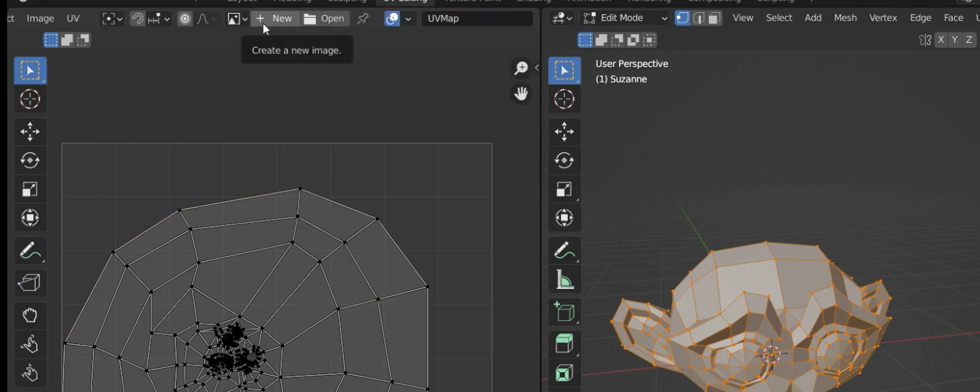Activate the Measure tool in 3D viewport
Viewport: 980px width, 392px height.
pyautogui.click(x=564, y=279)
